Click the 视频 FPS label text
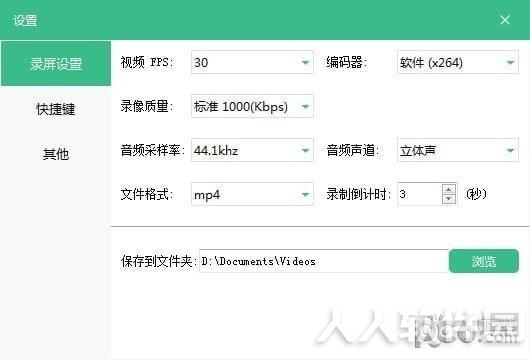 tap(147, 62)
